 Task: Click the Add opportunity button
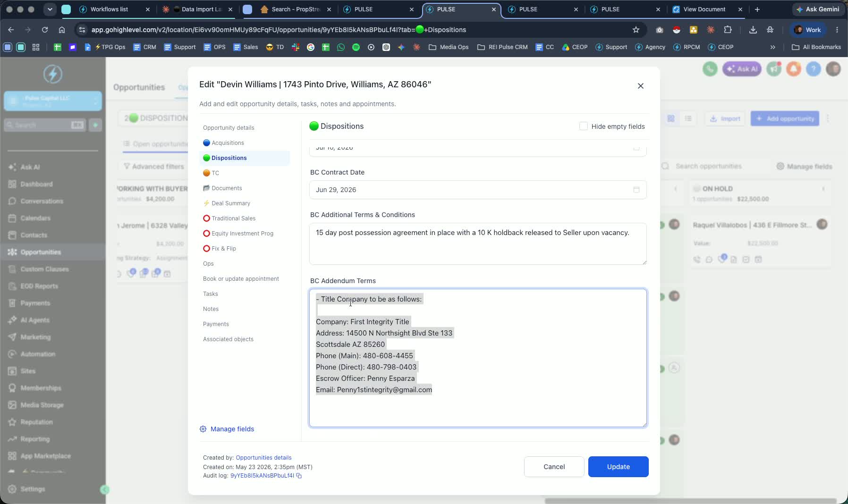(x=785, y=118)
